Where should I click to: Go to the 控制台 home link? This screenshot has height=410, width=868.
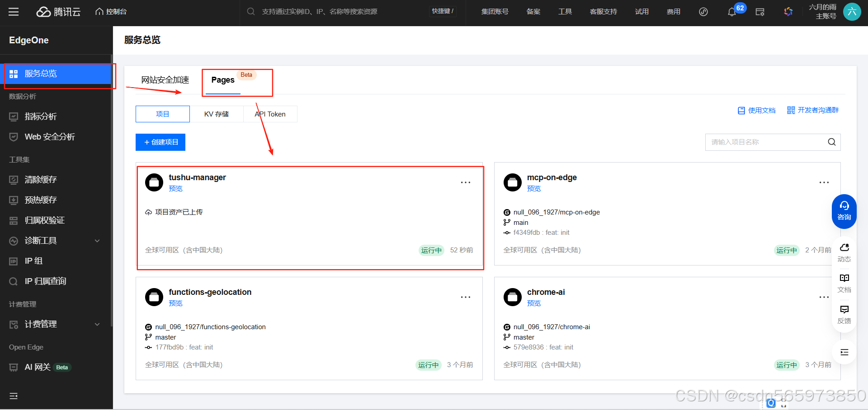pos(111,12)
